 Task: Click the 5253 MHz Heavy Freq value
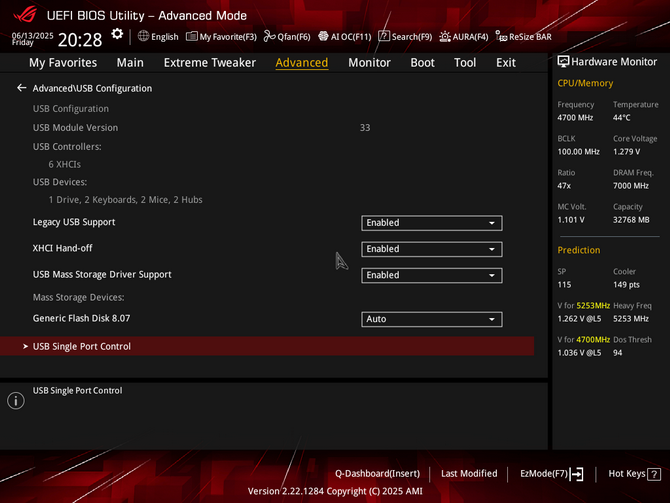[x=631, y=319]
